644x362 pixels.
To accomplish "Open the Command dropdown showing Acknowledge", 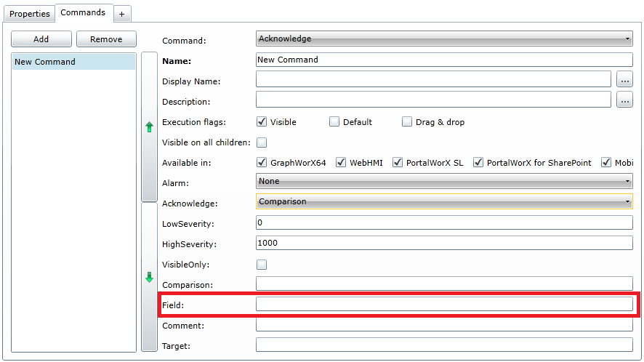I will [444, 39].
